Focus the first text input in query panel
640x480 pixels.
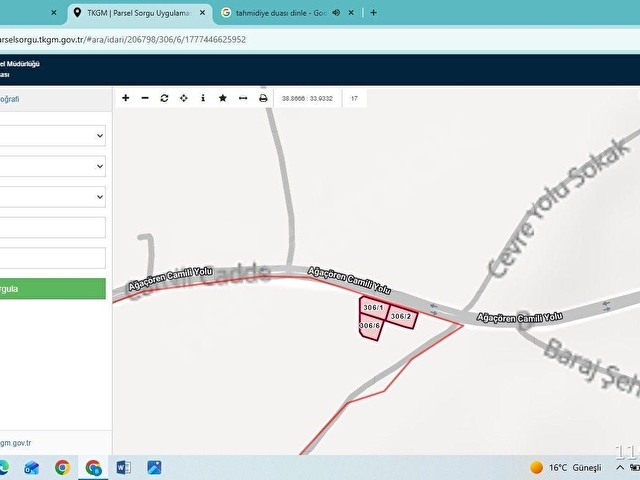tap(52, 227)
